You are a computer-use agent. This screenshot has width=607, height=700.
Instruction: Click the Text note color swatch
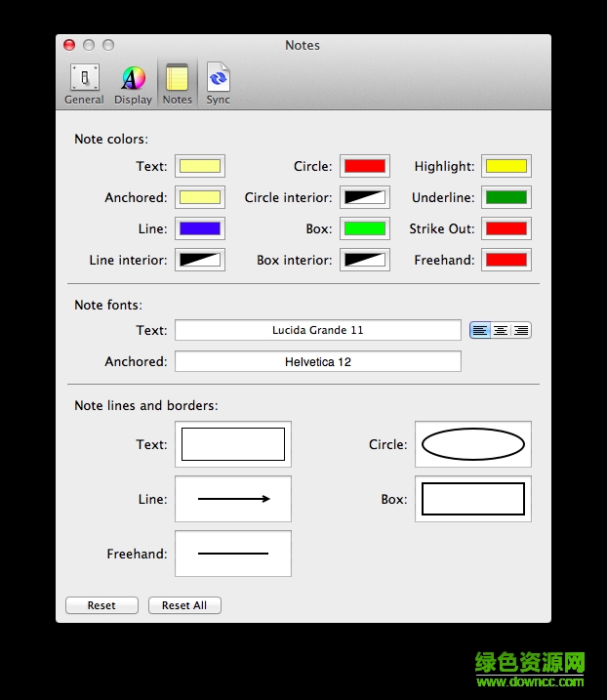coord(200,166)
